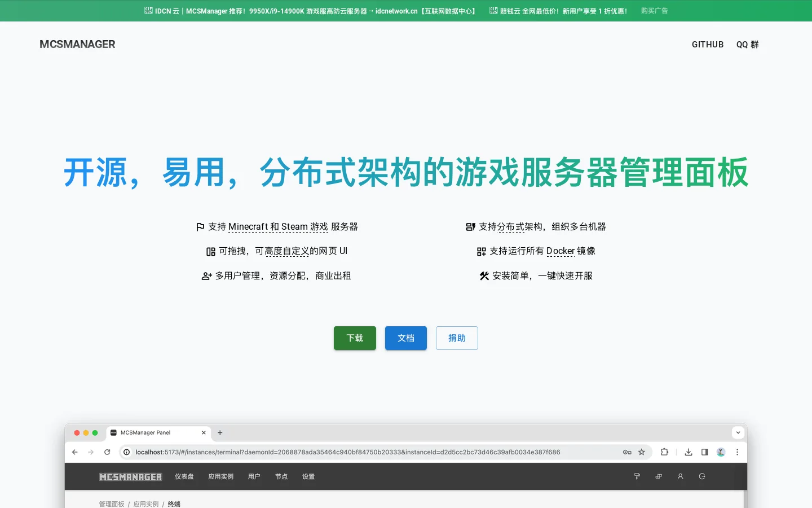Open the 仪表盘 panel menu
Image resolution: width=812 pixels, height=508 pixels.
pos(184,477)
